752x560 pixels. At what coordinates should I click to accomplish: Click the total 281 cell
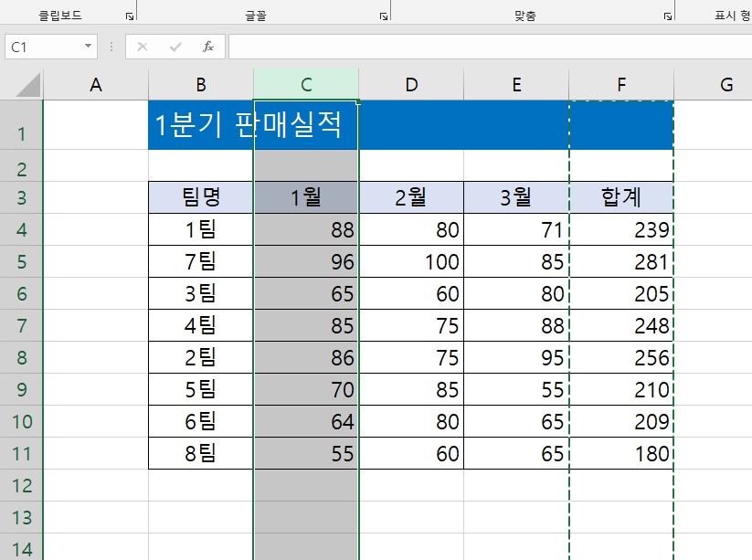(x=621, y=262)
